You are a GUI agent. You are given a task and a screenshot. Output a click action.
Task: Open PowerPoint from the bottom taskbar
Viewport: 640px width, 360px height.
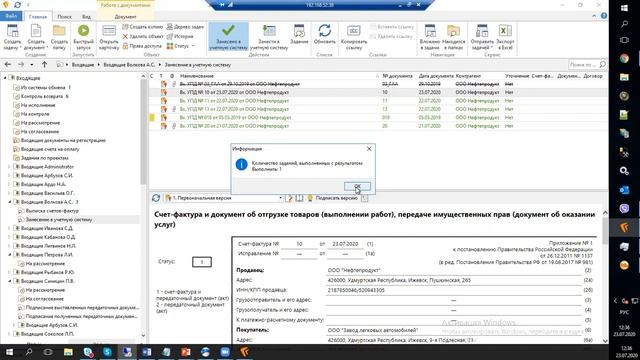185,352
